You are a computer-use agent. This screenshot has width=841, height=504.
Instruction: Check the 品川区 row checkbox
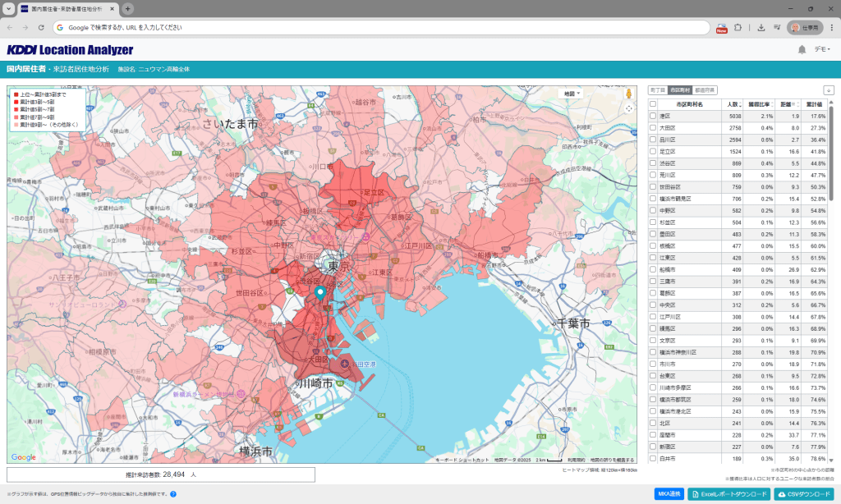(x=653, y=140)
